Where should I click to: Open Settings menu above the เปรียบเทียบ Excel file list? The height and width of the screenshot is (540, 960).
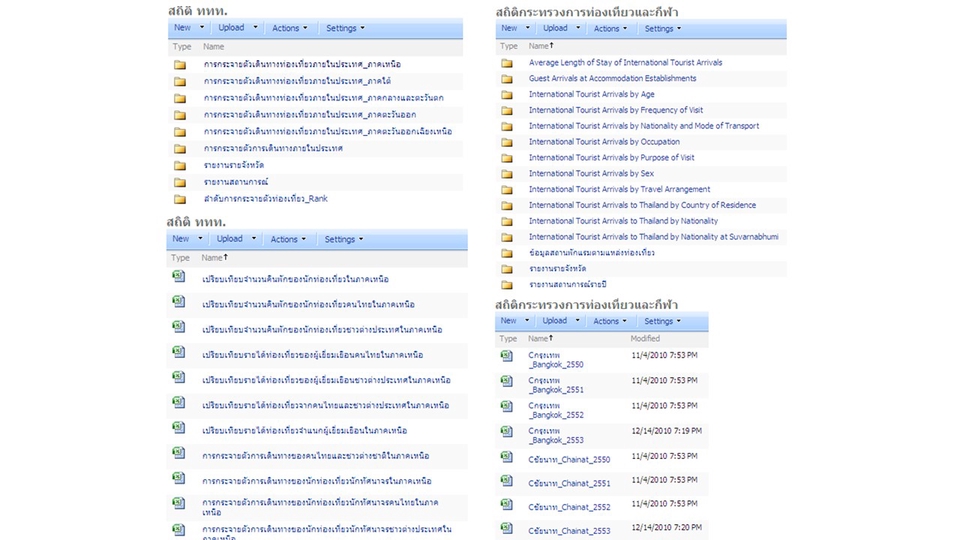(344, 239)
